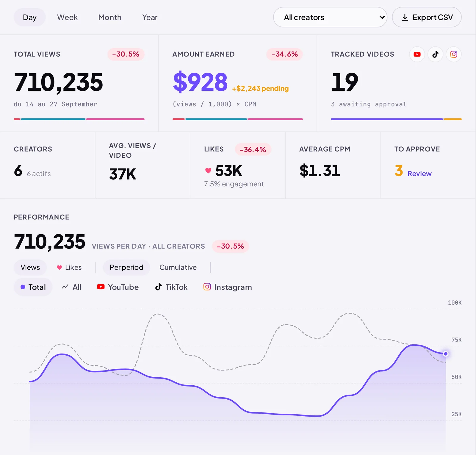Set chart to Cumulative mode
This screenshot has height=455, width=476.
pos(178,267)
